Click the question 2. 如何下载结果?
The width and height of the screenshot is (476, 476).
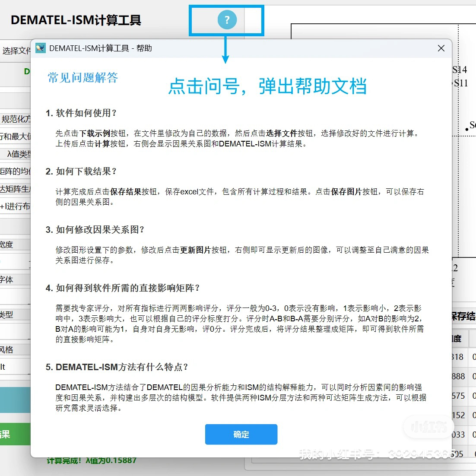coord(81,171)
